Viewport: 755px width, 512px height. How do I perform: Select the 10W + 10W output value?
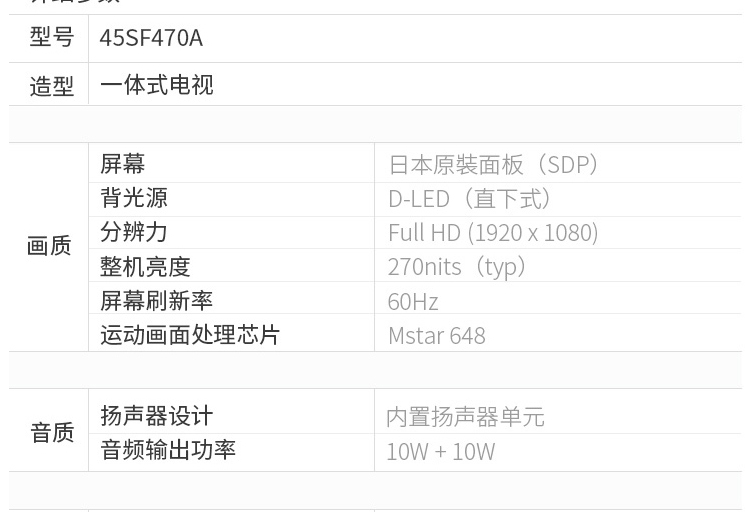click(441, 452)
